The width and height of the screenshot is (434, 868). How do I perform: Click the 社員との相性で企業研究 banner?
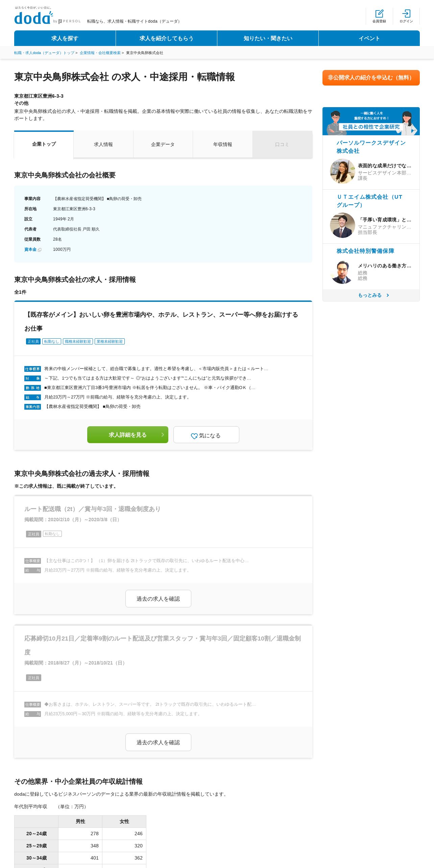tap(371, 121)
